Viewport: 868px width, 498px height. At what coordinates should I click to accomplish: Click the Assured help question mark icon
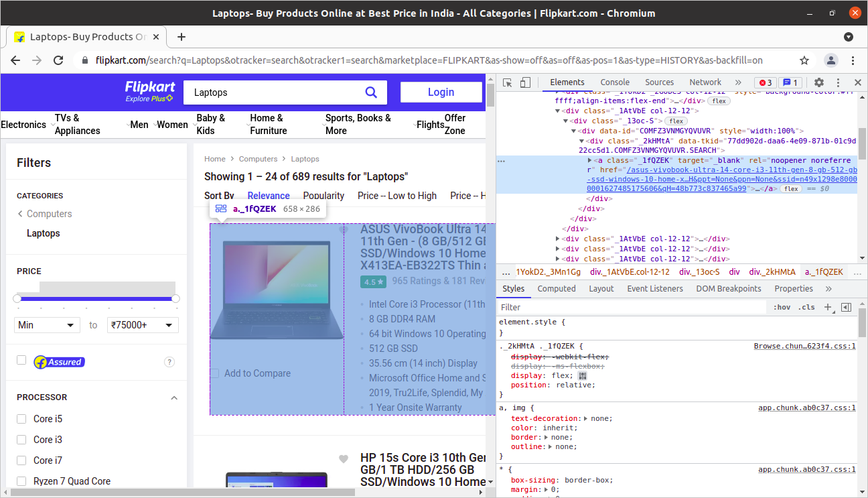pyautogui.click(x=169, y=362)
